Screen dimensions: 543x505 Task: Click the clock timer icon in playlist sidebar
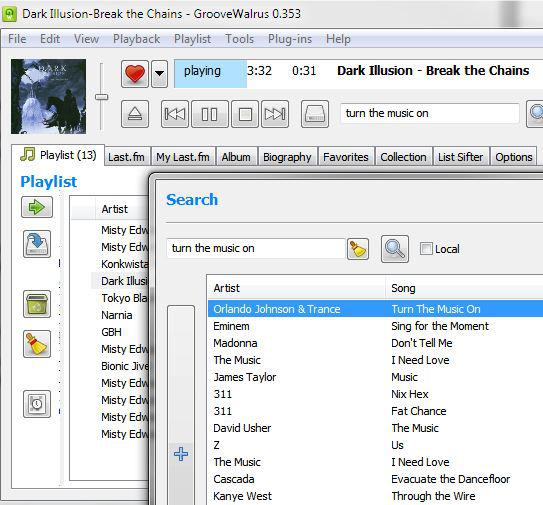pos(37,404)
